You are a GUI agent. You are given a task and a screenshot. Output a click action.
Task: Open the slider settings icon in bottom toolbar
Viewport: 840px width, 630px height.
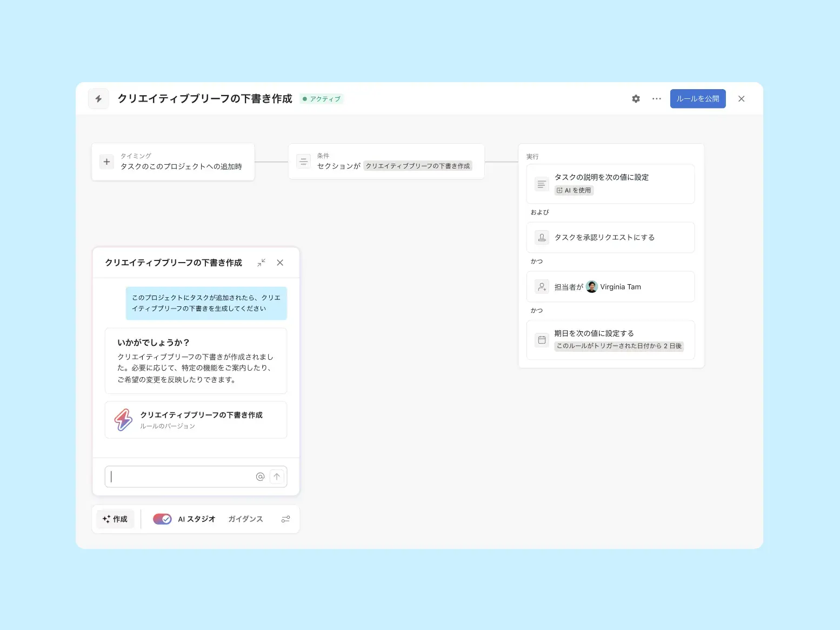click(285, 519)
